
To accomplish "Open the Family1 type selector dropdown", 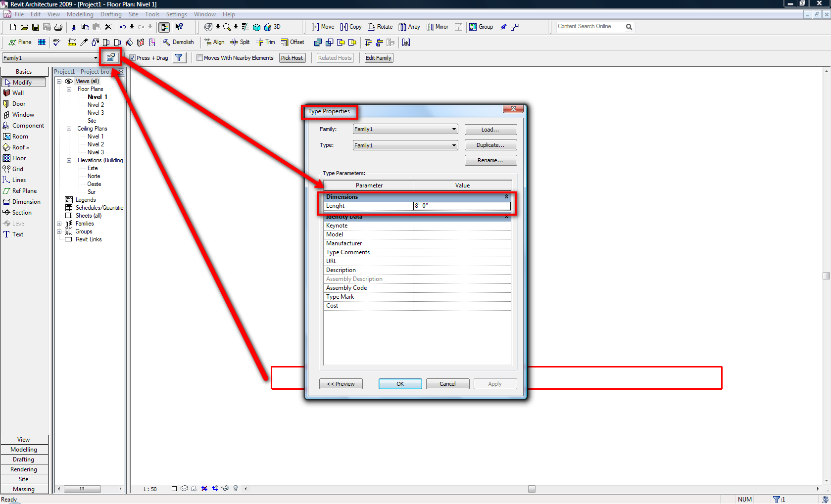I will tap(96, 58).
